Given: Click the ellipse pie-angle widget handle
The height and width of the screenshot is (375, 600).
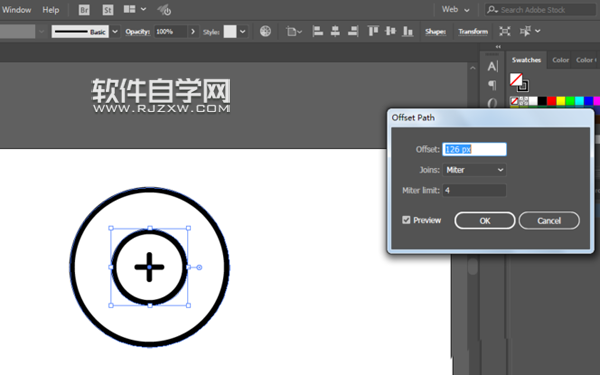Looking at the screenshot, I should click(199, 267).
